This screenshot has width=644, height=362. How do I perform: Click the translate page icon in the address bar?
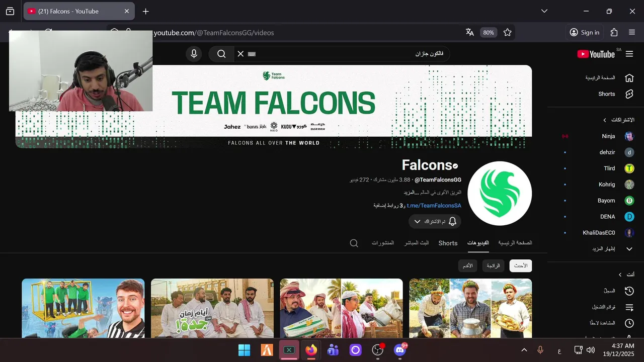(x=470, y=32)
